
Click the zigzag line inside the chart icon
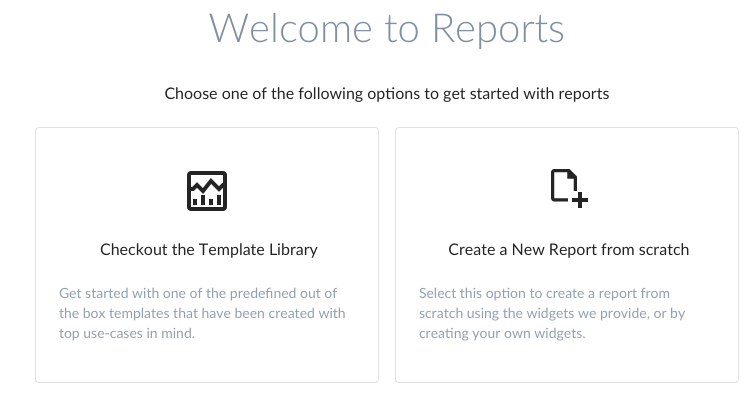tap(207, 185)
